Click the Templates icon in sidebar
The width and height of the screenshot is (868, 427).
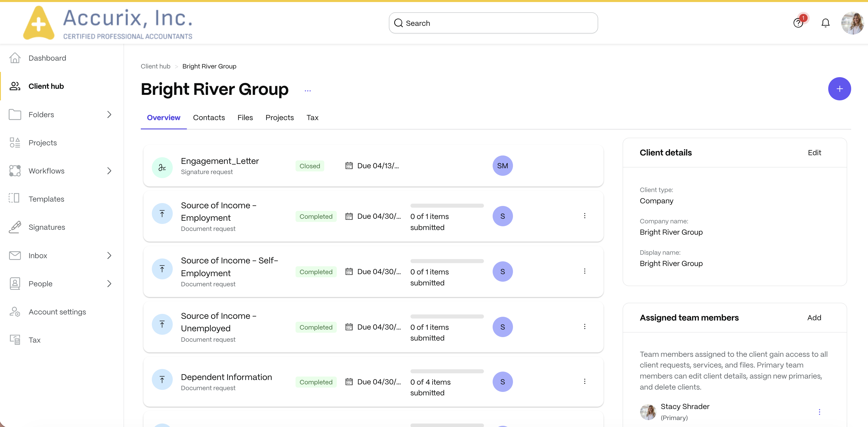(15, 199)
